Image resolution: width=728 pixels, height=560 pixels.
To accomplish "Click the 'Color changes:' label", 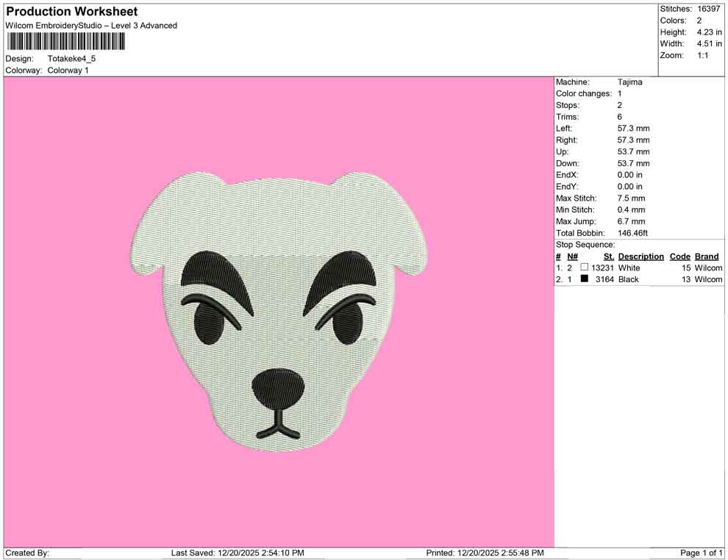I will click(584, 94).
